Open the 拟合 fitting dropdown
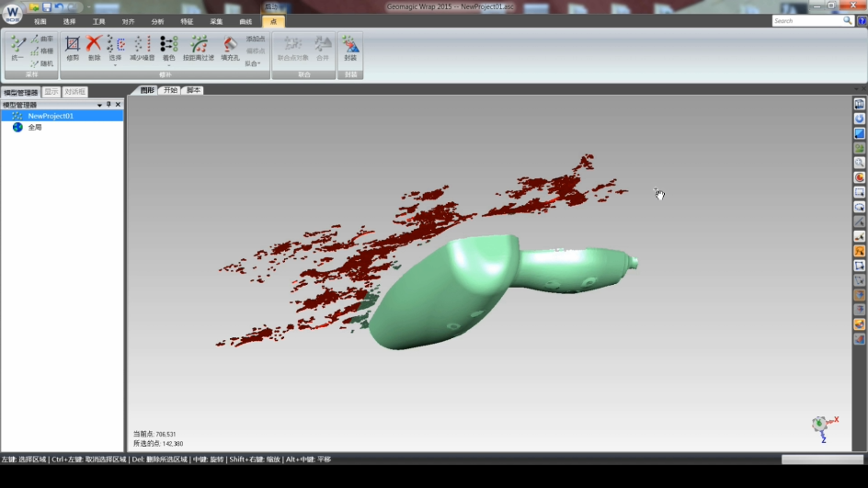This screenshot has width=868, height=488. [253, 63]
